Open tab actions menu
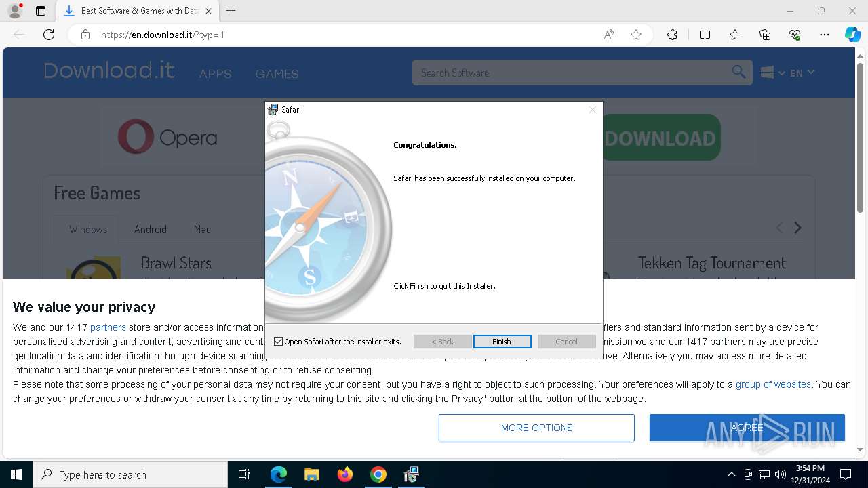This screenshot has width=868, height=488. 41,11
